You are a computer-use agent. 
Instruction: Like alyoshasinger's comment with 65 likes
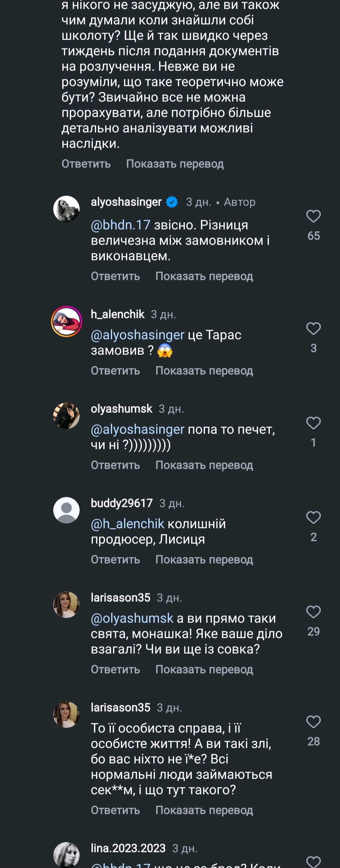(x=313, y=216)
